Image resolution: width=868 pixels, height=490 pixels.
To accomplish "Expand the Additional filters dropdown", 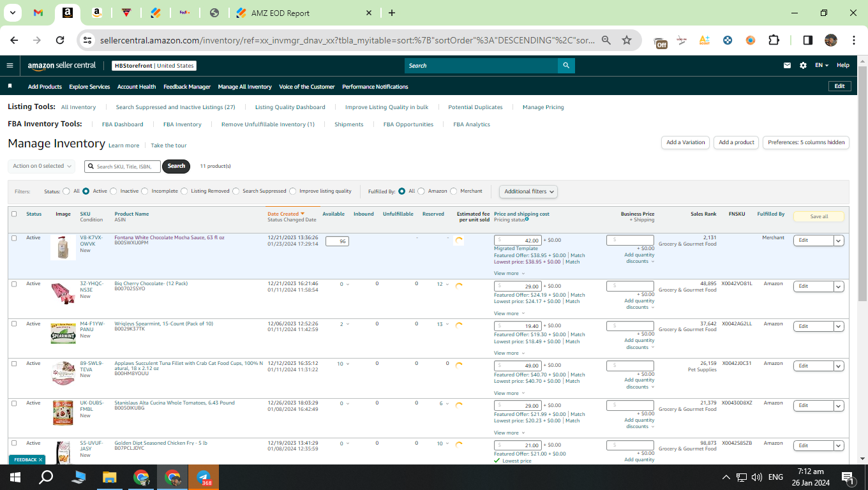I will coord(528,191).
